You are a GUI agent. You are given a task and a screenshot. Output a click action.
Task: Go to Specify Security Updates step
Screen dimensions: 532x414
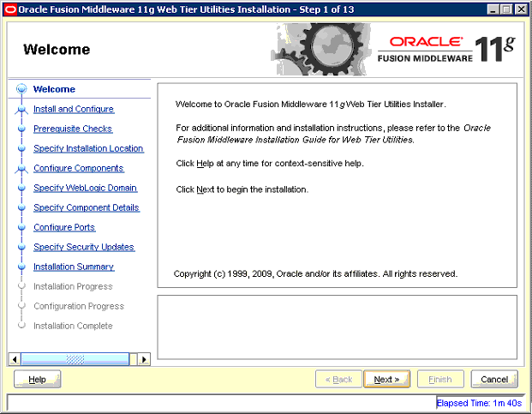click(x=84, y=247)
